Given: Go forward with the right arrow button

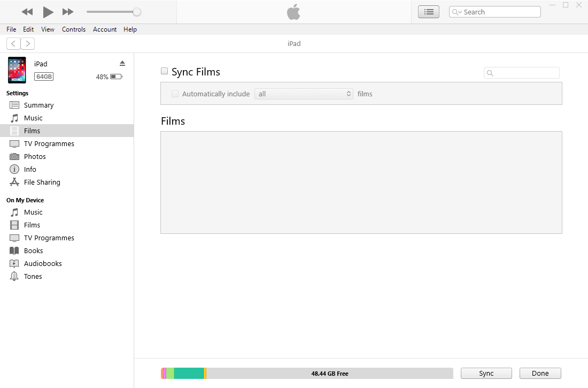Looking at the screenshot, I should [28, 43].
